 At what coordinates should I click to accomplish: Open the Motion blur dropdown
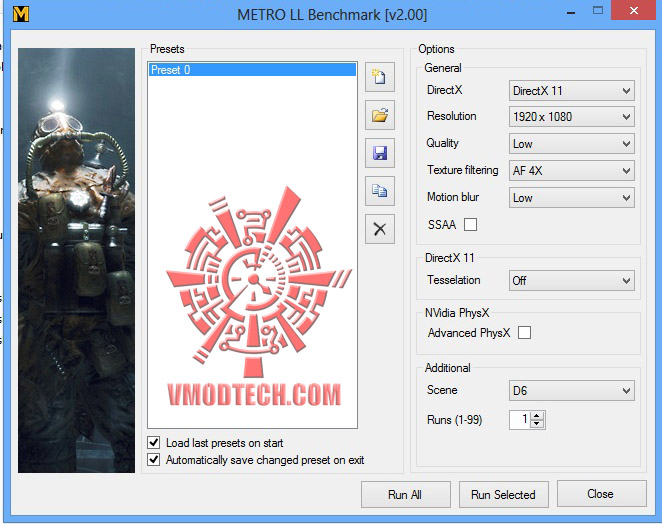571,198
